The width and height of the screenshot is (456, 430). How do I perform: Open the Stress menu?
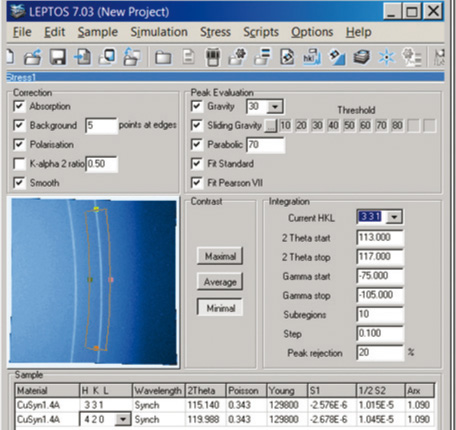tap(215, 32)
